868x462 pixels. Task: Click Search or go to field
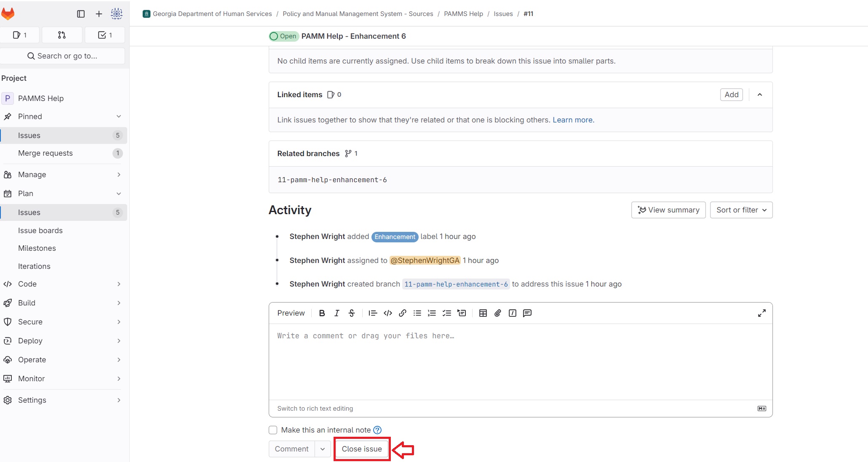click(x=62, y=56)
